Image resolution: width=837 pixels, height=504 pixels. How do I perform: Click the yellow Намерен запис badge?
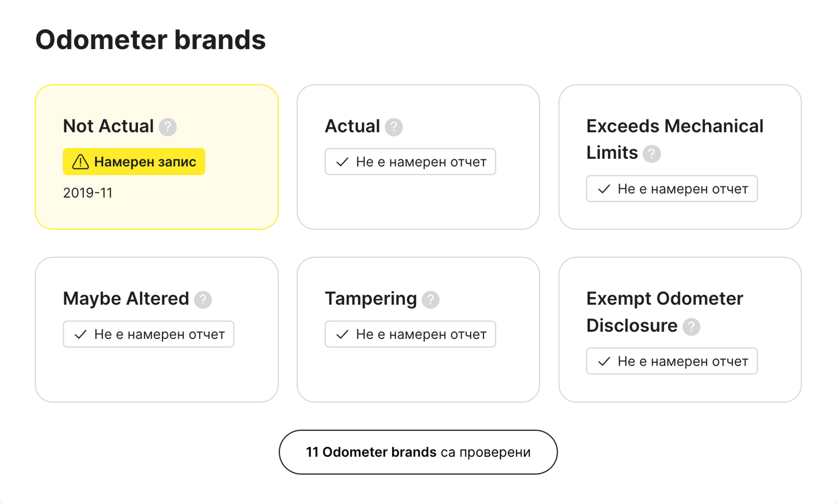click(x=134, y=162)
